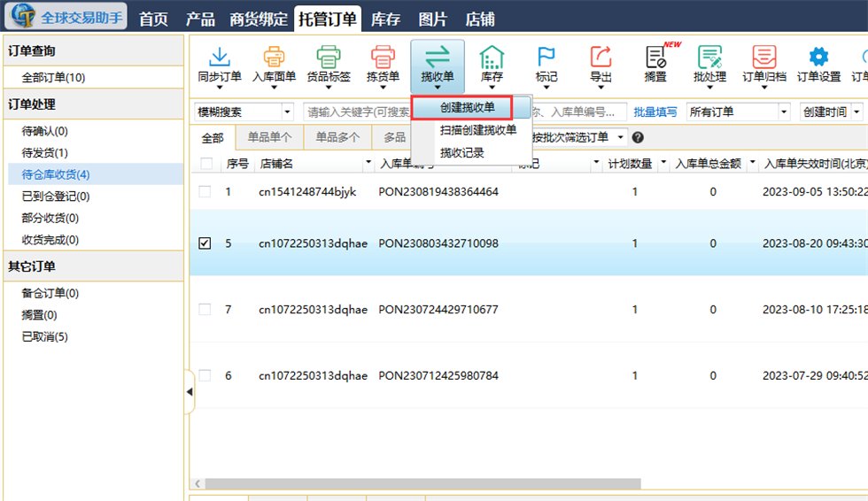Select the 单品多个 filter tab
Image resolution: width=868 pixels, height=501 pixels.
(337, 138)
